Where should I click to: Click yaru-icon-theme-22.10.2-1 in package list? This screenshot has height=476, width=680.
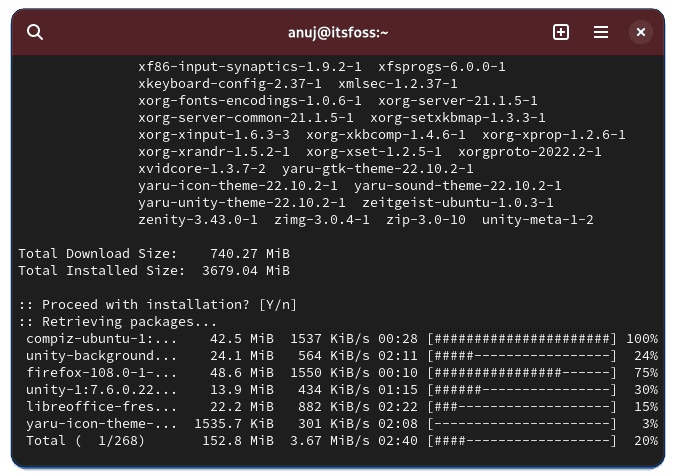tap(238, 186)
